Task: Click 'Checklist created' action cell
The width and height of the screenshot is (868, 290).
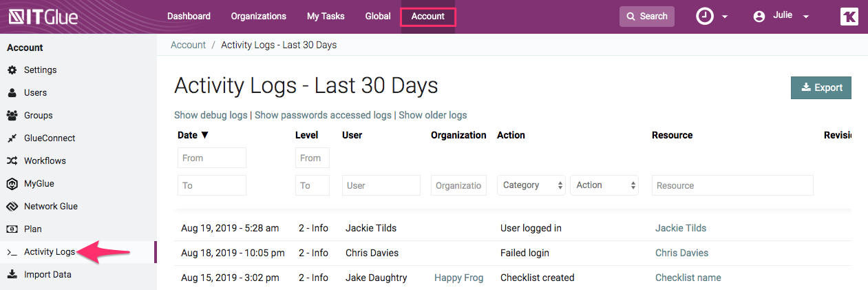Action: tap(538, 278)
